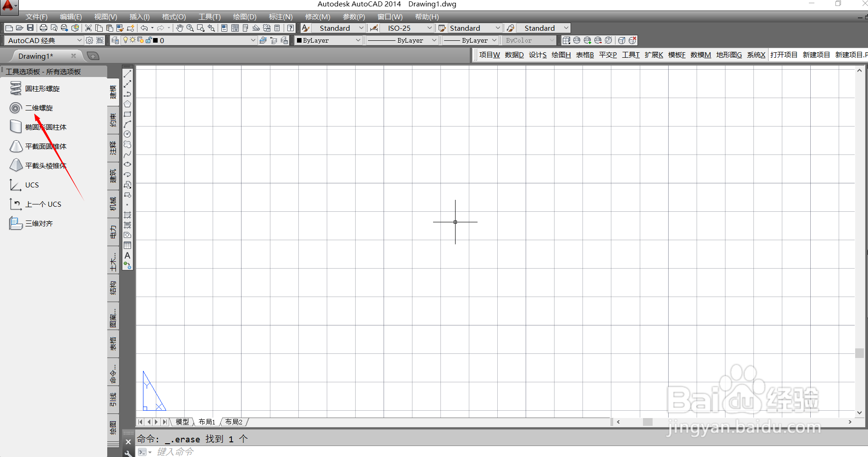Click layer 0 black color swatch
Screen dimensions: 868x457
(155, 40)
